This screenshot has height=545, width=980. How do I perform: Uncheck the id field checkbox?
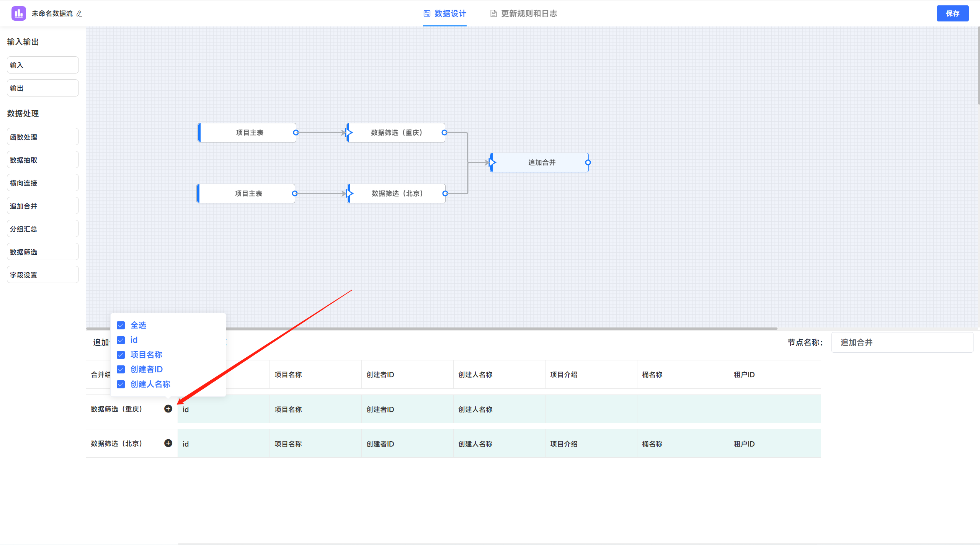point(121,340)
